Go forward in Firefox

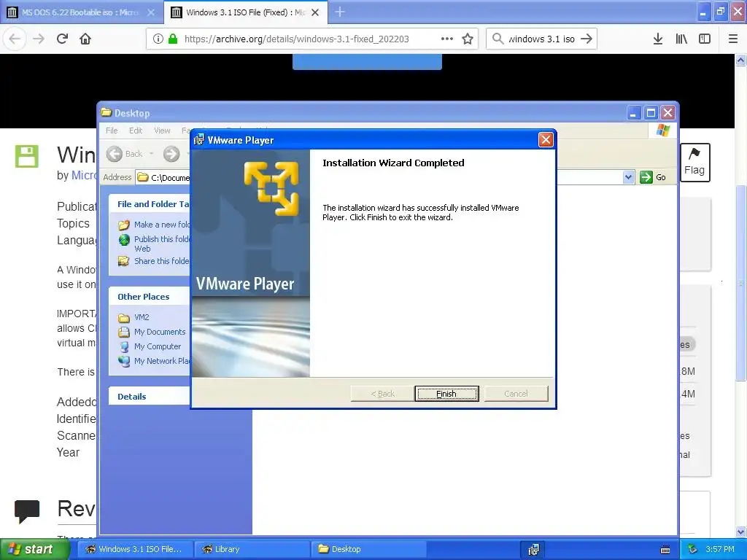tap(39, 39)
